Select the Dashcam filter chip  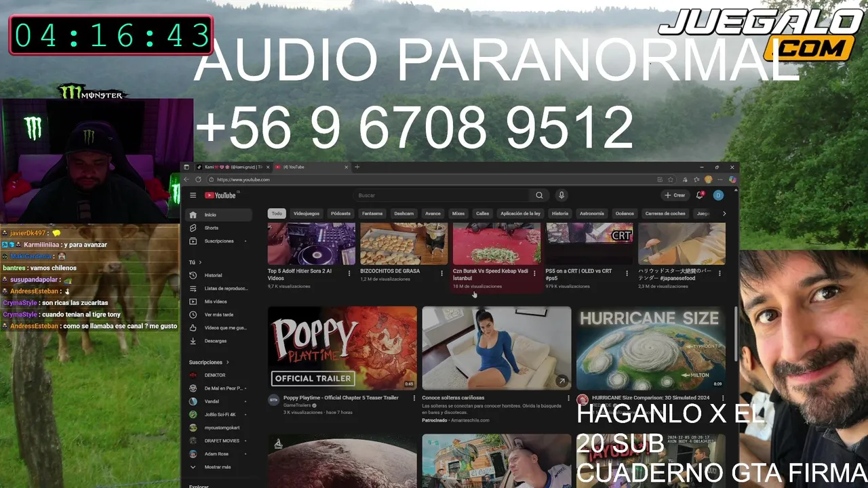tap(404, 213)
